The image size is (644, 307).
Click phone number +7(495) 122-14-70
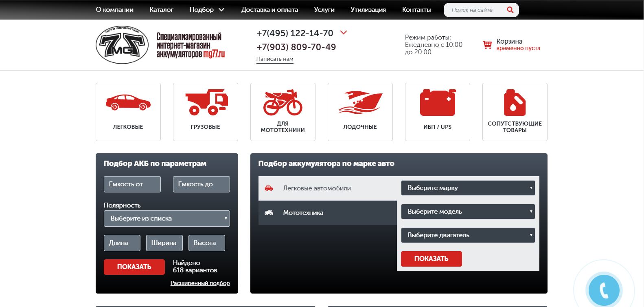295,33
